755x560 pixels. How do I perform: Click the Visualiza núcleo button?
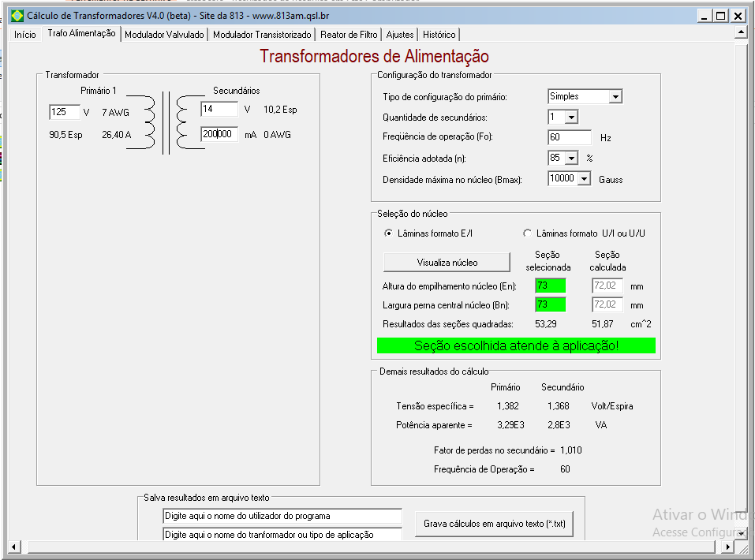coord(447,263)
